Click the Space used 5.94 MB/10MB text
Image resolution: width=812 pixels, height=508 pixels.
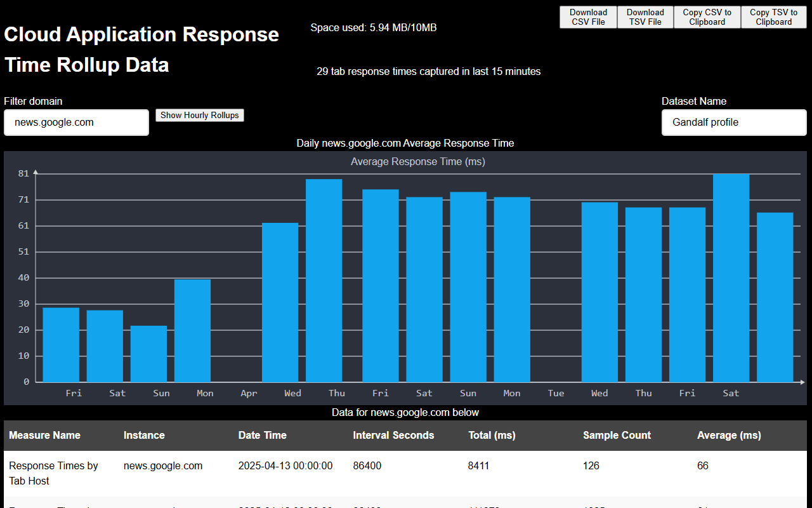tap(374, 28)
